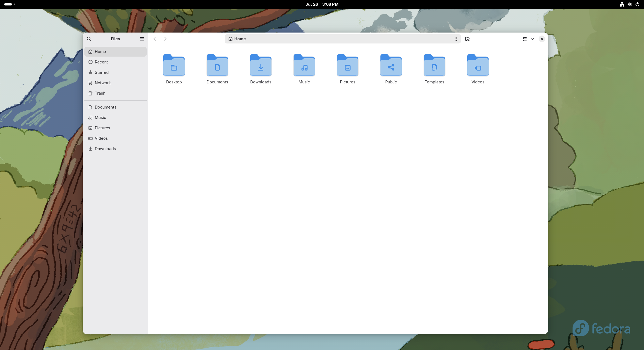Select the Pictures folder icon in grid
The height and width of the screenshot is (350, 644).
coord(348,65)
